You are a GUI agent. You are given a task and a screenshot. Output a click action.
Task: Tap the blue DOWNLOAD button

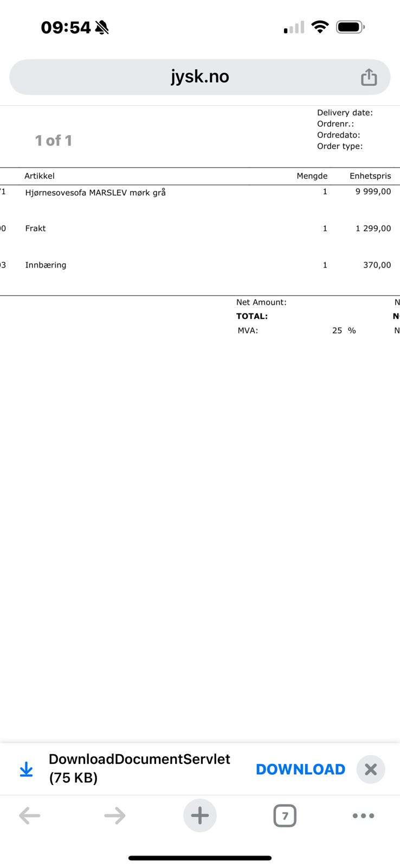pyautogui.click(x=300, y=769)
